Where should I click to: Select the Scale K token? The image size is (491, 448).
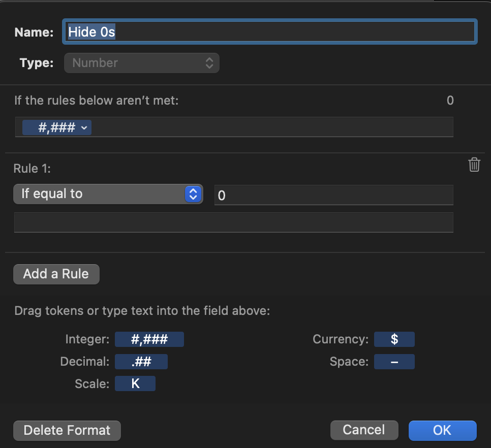click(135, 383)
